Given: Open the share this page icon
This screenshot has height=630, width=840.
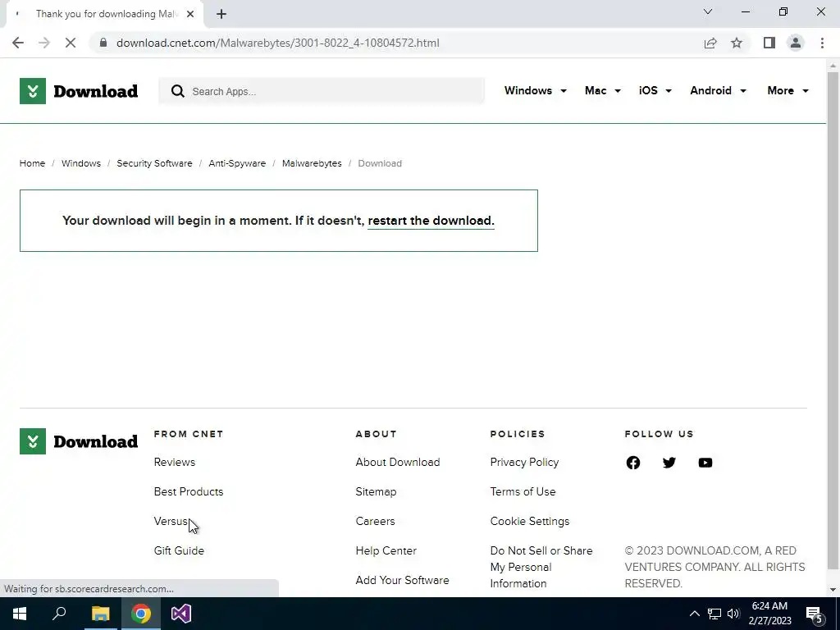Looking at the screenshot, I should tap(710, 43).
